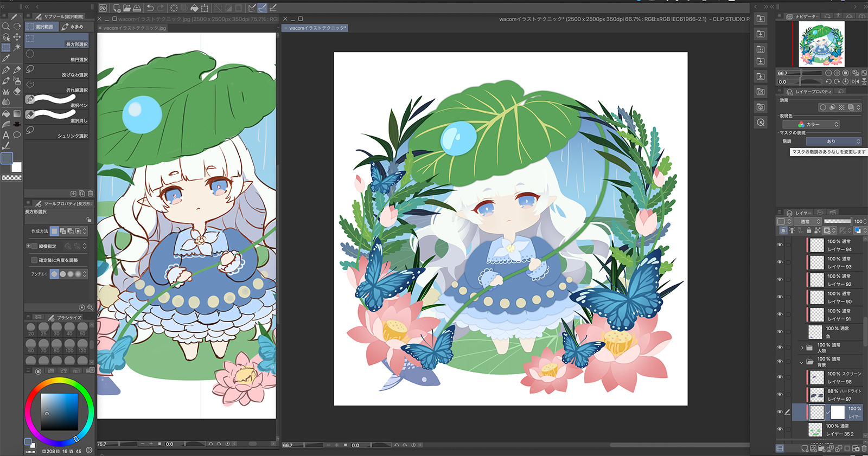The height and width of the screenshot is (456, 868).
Task: Choose the シュリンク選択 sub tool
Action: 56,132
